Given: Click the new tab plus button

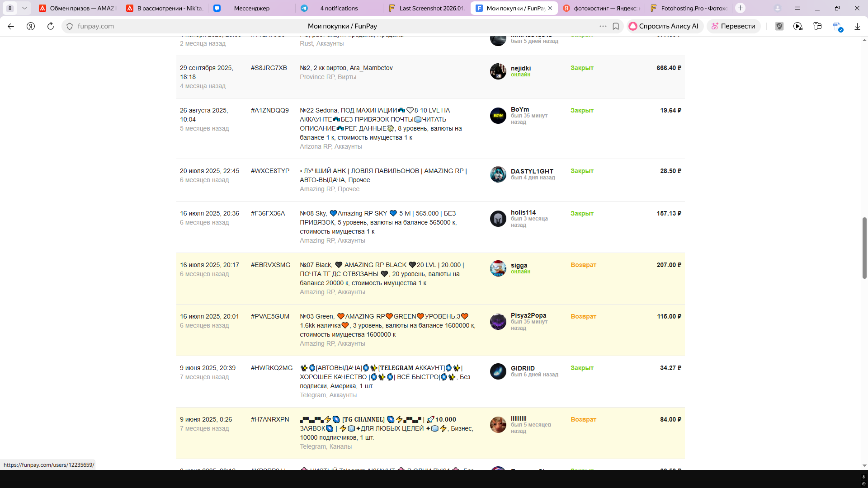Looking at the screenshot, I should (740, 8).
